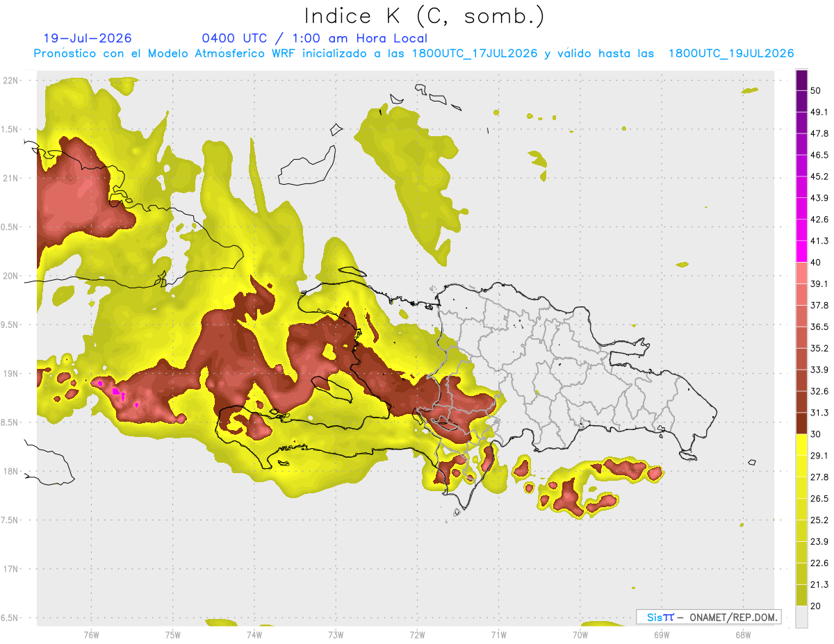The width and height of the screenshot is (834, 644).
Task: Click the '33.9' color scale label
Action: (x=819, y=370)
